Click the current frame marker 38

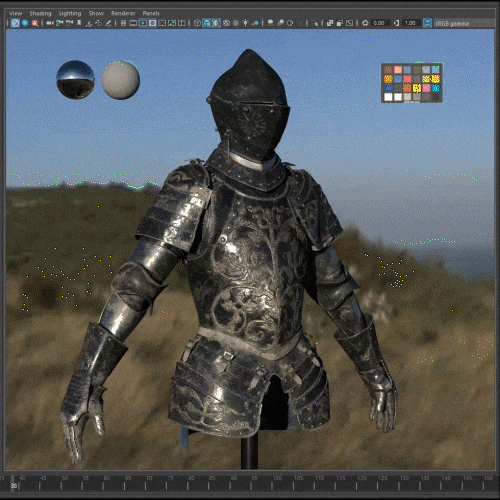click(13, 485)
